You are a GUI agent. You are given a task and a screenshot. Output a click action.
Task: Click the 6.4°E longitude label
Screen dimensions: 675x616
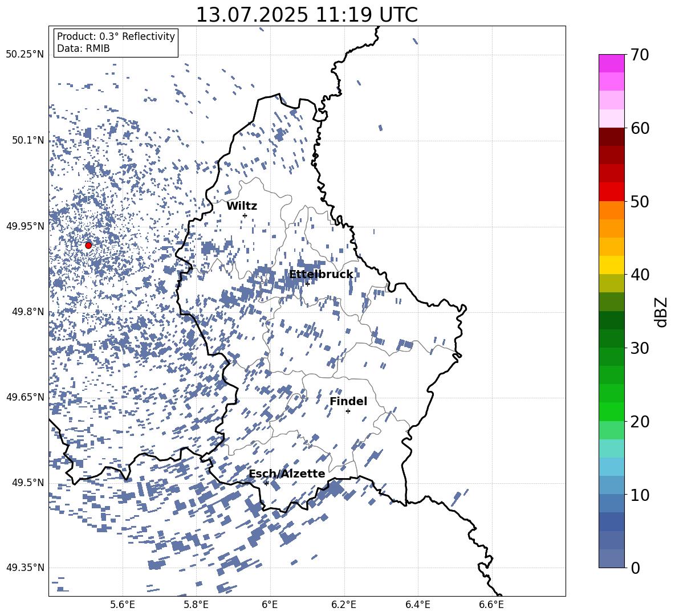[418, 605]
